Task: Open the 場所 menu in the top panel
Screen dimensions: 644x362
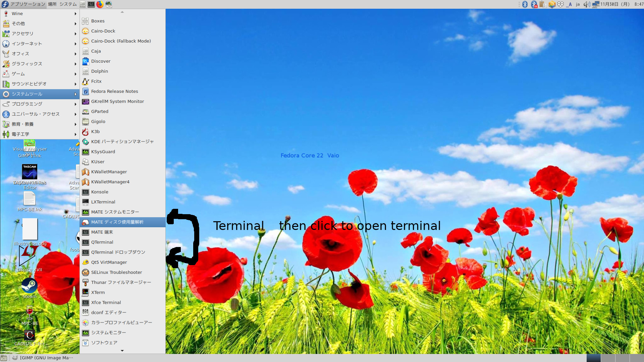Action: 52,4
